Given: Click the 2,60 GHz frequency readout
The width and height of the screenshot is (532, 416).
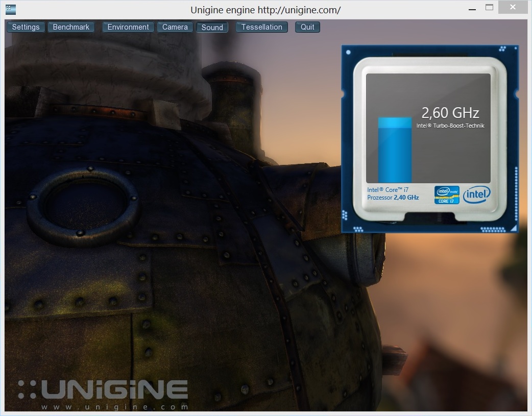Looking at the screenshot, I should coord(450,113).
